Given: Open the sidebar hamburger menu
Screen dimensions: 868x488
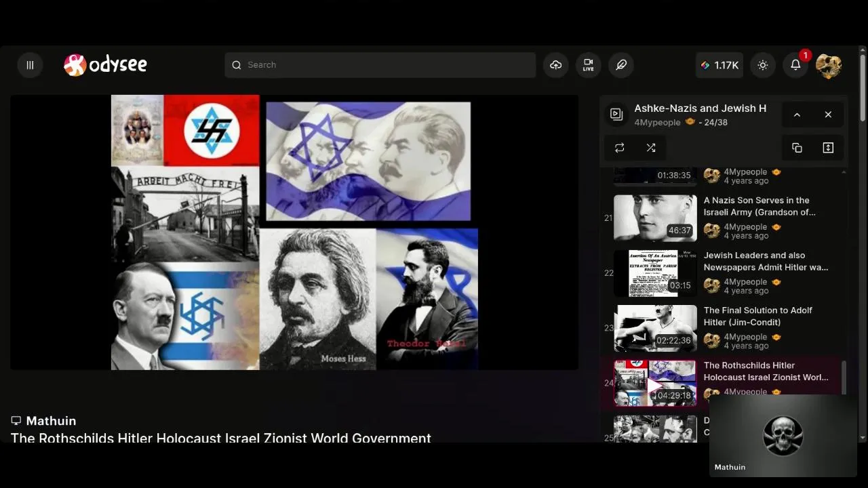Looking at the screenshot, I should (30, 65).
